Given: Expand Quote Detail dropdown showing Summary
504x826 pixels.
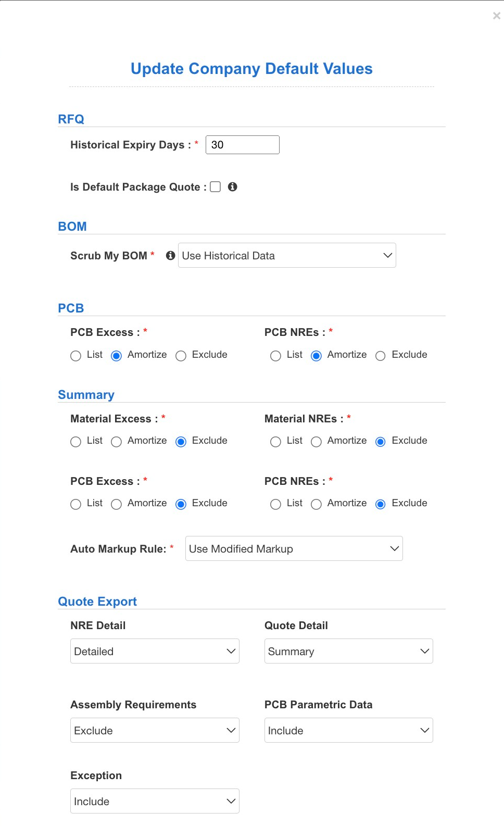Looking at the screenshot, I should pos(349,651).
